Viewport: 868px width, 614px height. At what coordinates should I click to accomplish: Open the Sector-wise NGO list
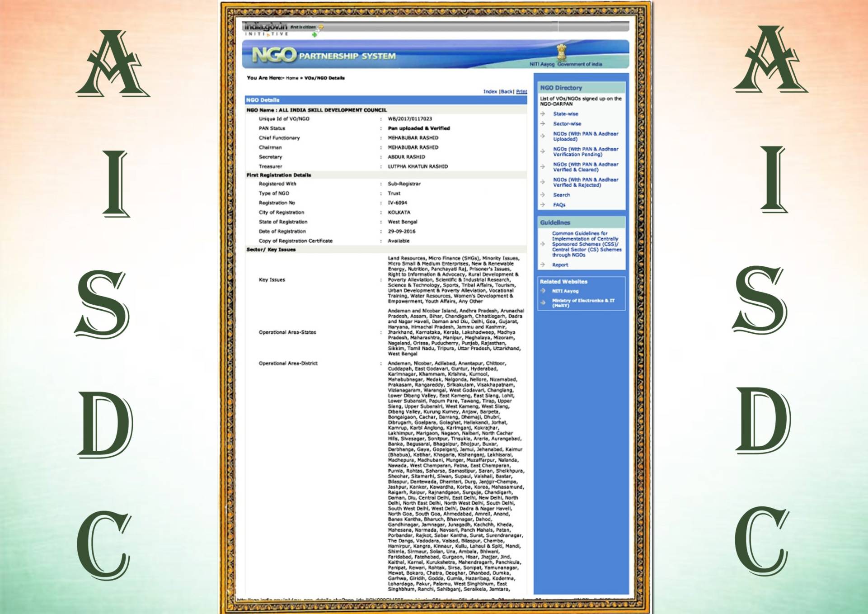tap(567, 123)
